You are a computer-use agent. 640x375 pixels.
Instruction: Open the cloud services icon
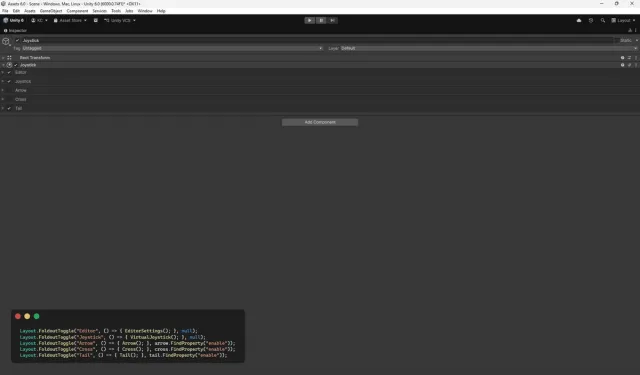579,20
